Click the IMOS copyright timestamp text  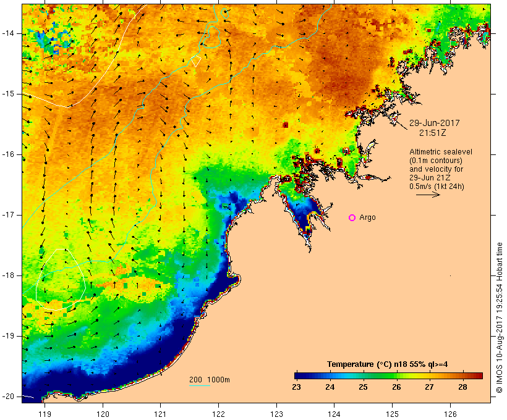[x=500, y=318]
